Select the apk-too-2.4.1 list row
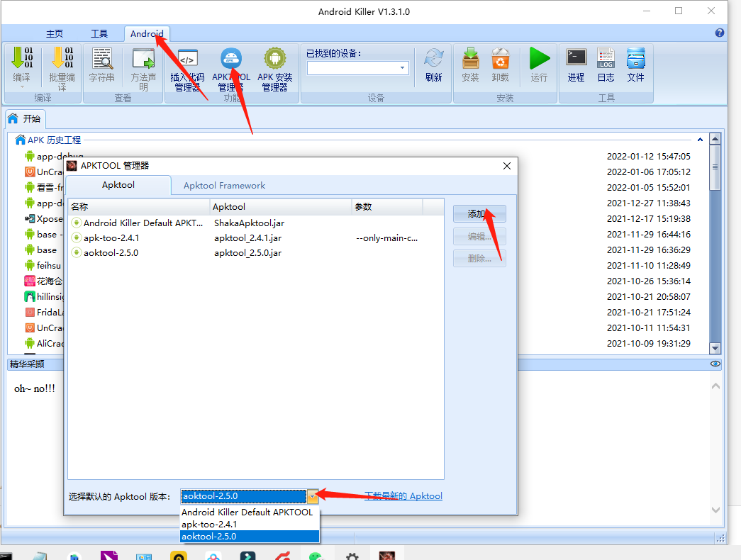 pyautogui.click(x=256, y=238)
